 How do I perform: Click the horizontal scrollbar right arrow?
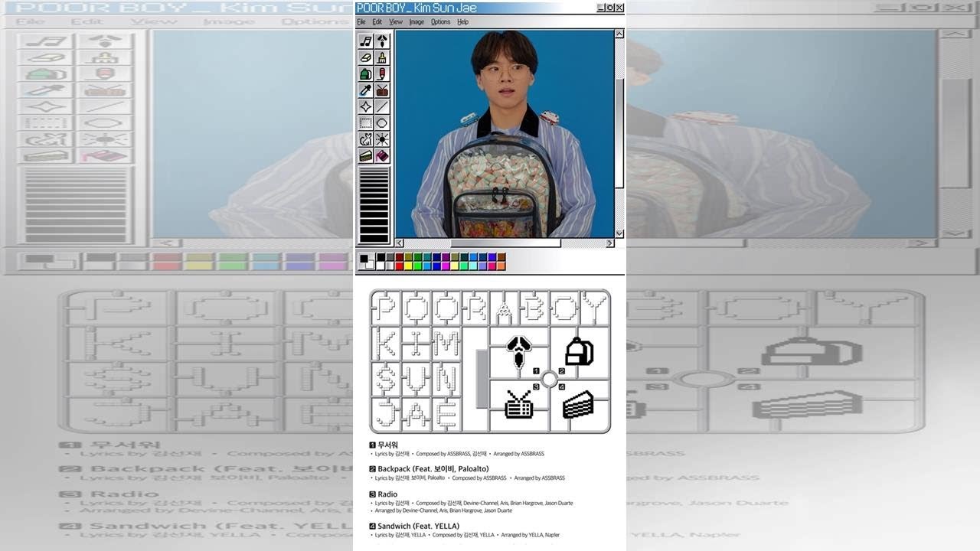(x=610, y=243)
